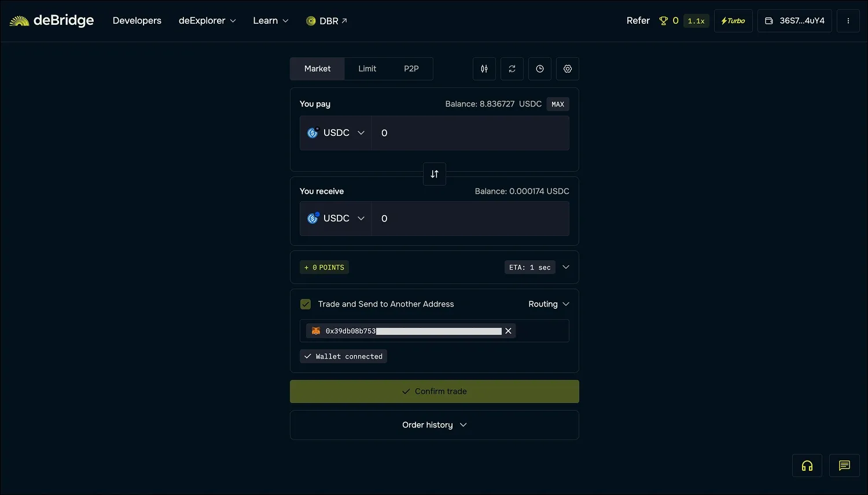
Task: Click the 1.1x multiplier badge
Action: pyautogui.click(x=696, y=21)
